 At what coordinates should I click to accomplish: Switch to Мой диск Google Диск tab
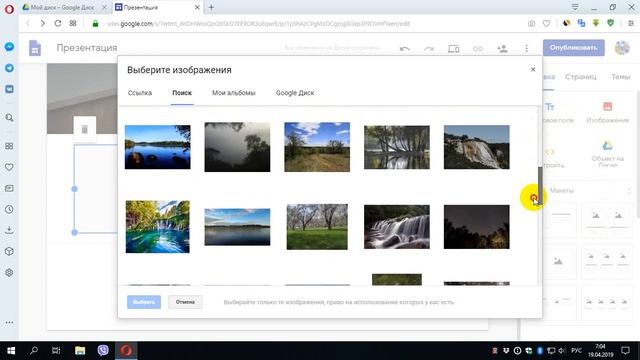63,7
